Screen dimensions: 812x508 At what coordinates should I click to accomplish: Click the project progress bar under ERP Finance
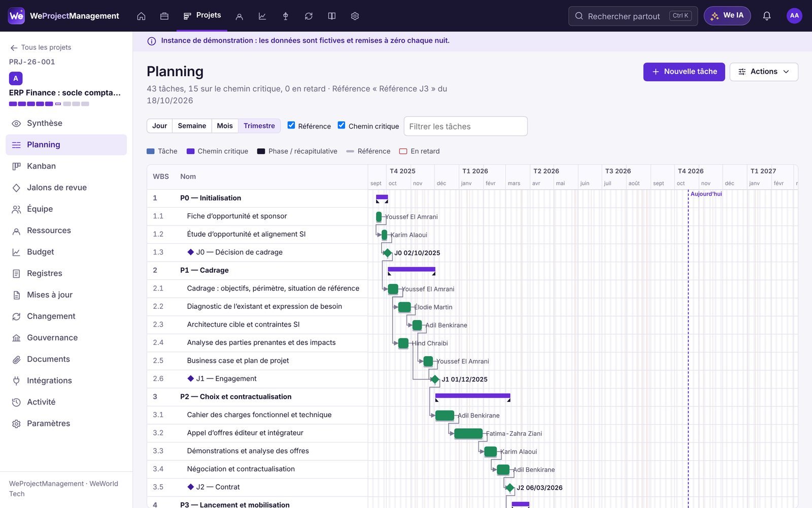pos(49,104)
